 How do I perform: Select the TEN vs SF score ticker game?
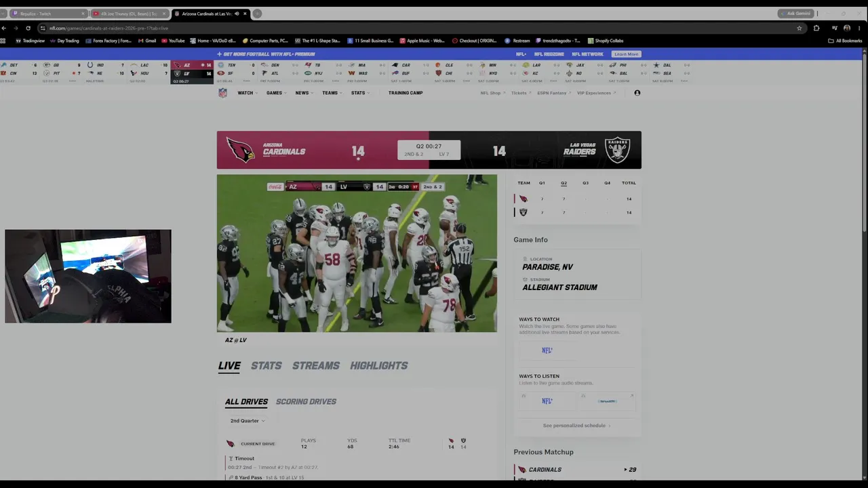coord(235,72)
